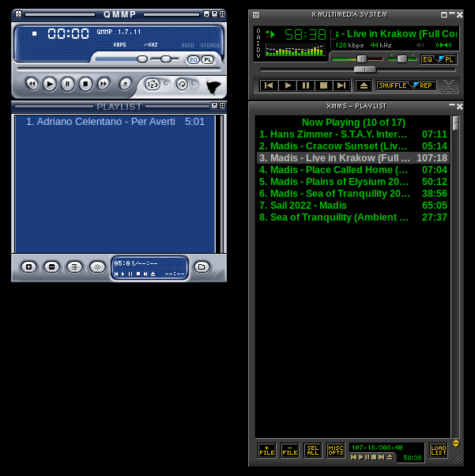The height and width of the screenshot is (476, 475).
Task: Click mini previous button in QMMP playlist
Action: pyautogui.click(x=116, y=274)
